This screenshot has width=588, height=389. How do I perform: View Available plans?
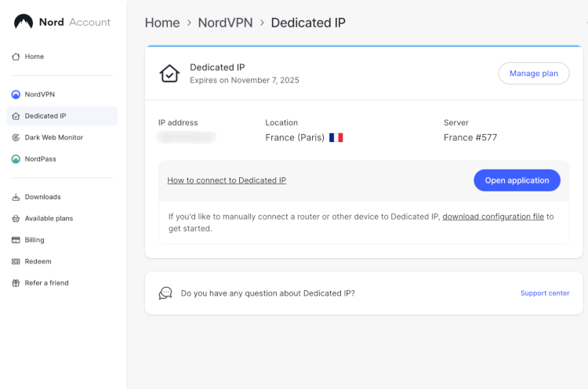(x=62, y=218)
